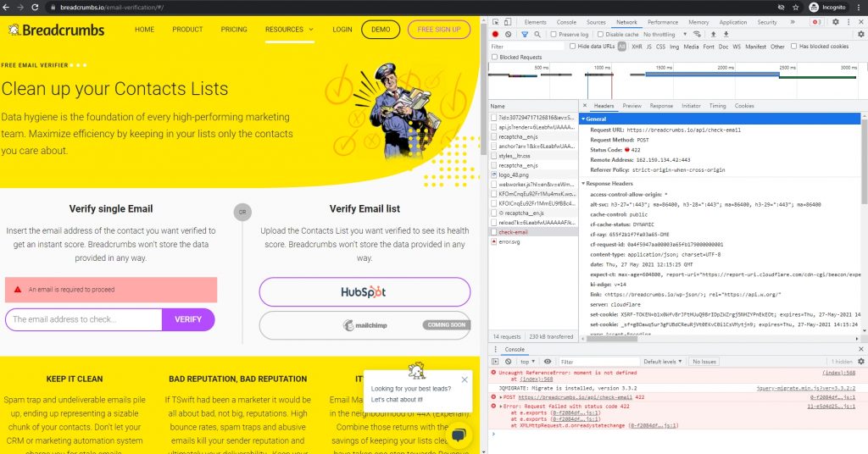Reload the page with the browser refresh icon
Image resolution: width=868 pixels, height=454 pixels.
point(35,7)
